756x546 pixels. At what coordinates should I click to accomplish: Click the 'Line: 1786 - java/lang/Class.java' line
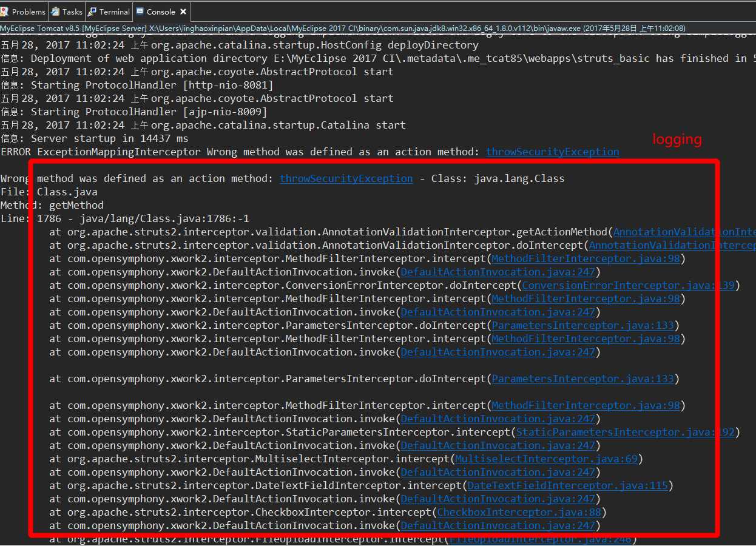124,218
